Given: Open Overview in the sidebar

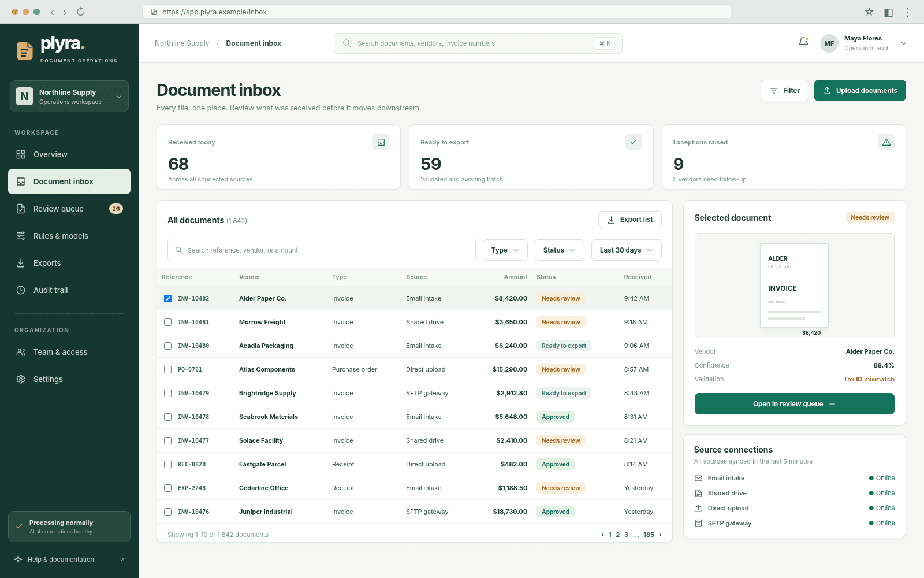Looking at the screenshot, I should 69,154.
